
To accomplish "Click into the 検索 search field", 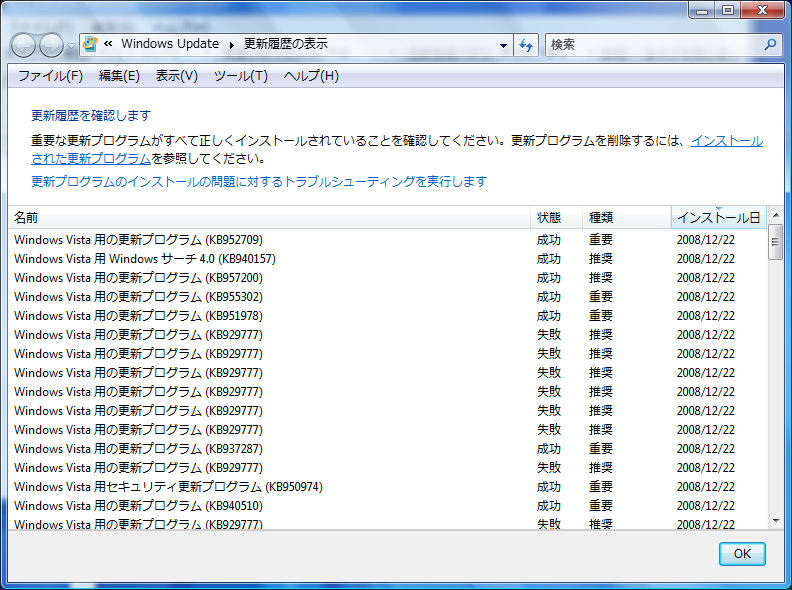I will 655,45.
